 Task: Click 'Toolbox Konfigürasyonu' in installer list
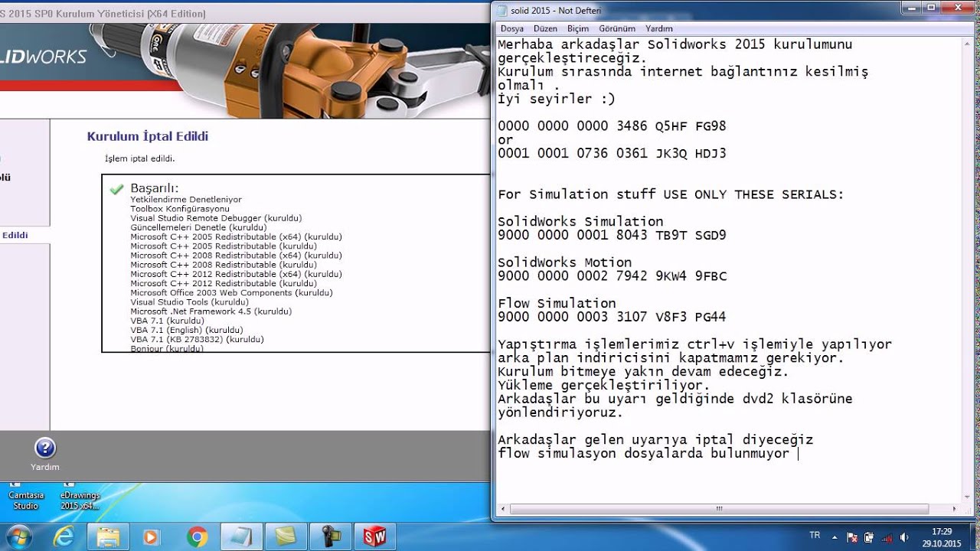pyautogui.click(x=180, y=209)
